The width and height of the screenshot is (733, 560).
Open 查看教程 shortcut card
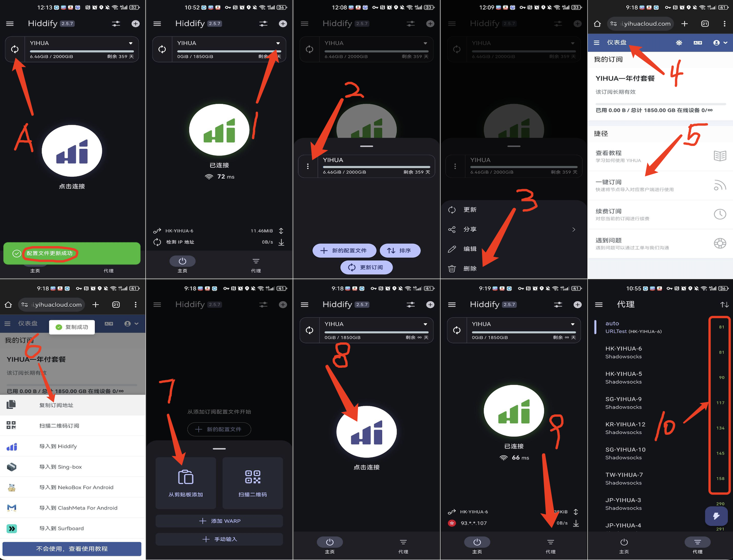[x=660, y=156]
